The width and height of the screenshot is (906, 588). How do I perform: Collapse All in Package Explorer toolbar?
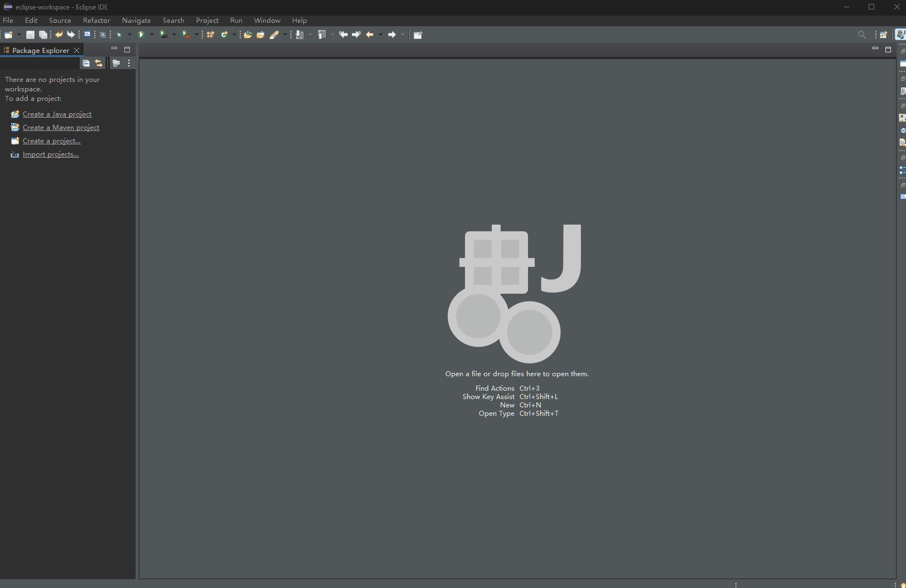click(86, 63)
